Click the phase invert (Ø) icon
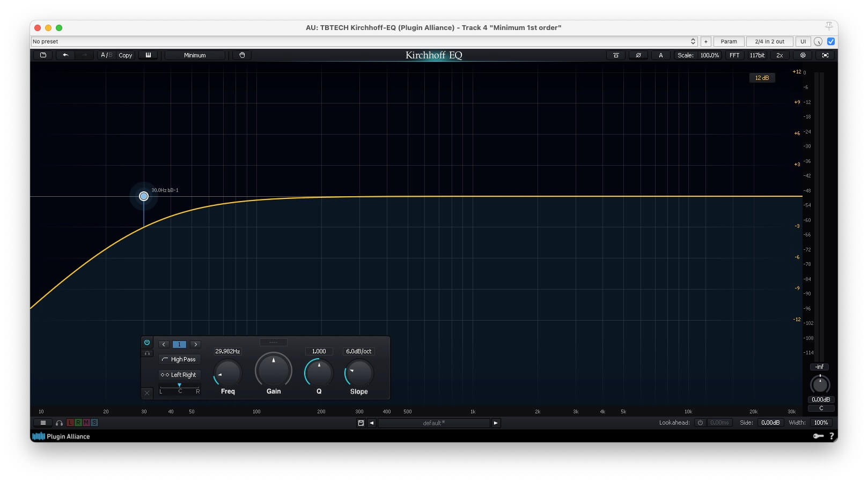Screen dimensions: 868x482 (x=638, y=55)
